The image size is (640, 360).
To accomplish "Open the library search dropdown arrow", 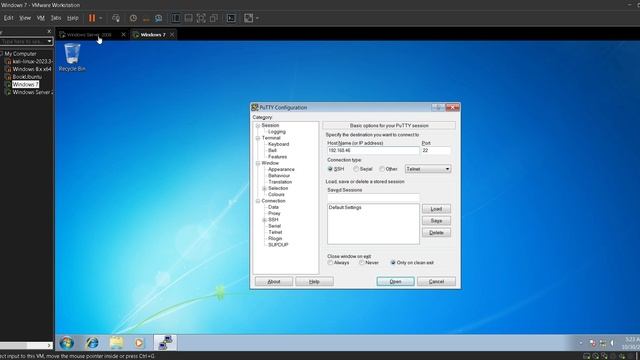I will [x=49, y=41].
